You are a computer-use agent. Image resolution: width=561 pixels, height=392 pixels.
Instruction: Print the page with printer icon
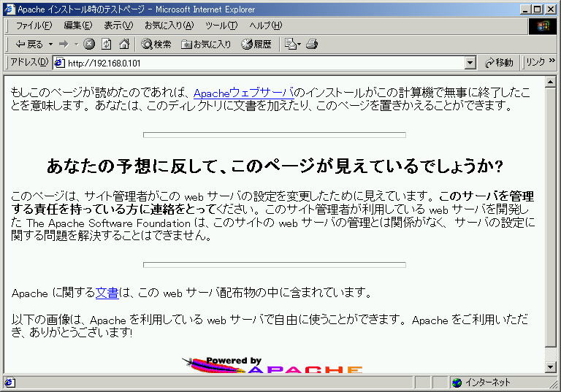pyautogui.click(x=312, y=45)
